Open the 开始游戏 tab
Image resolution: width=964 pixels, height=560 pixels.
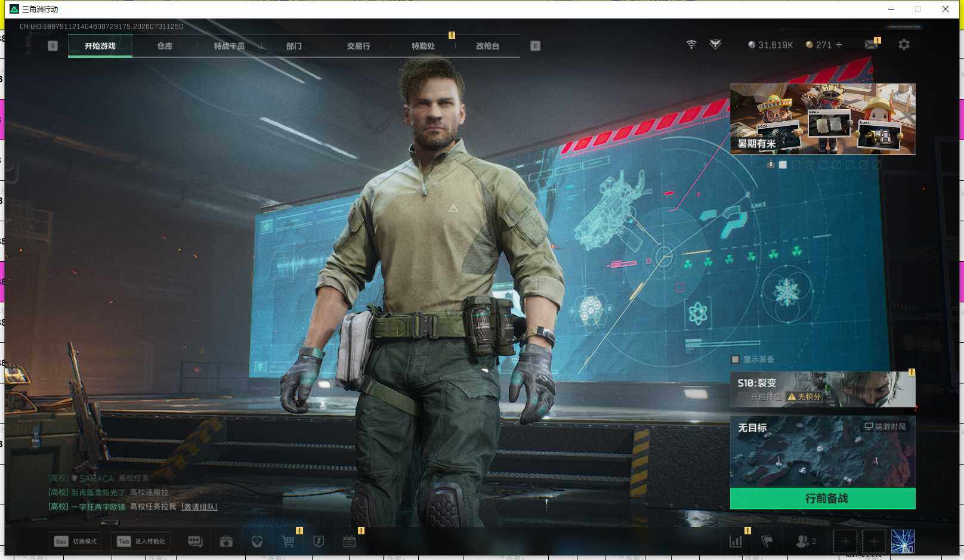100,46
